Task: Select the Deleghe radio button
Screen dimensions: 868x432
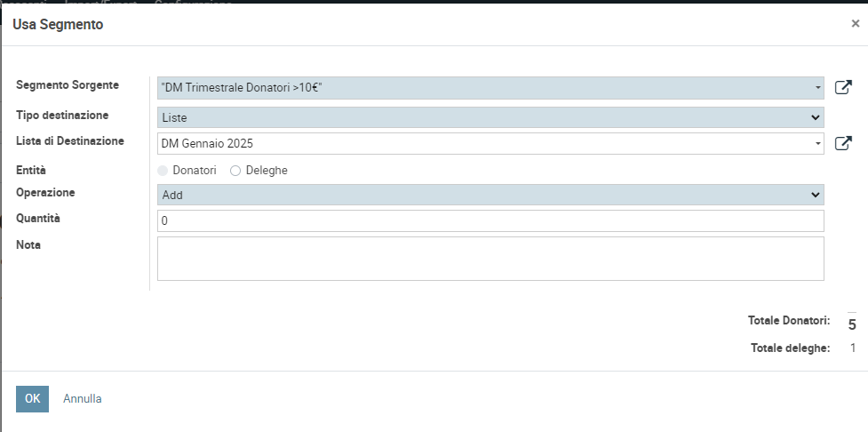Action: 235,171
